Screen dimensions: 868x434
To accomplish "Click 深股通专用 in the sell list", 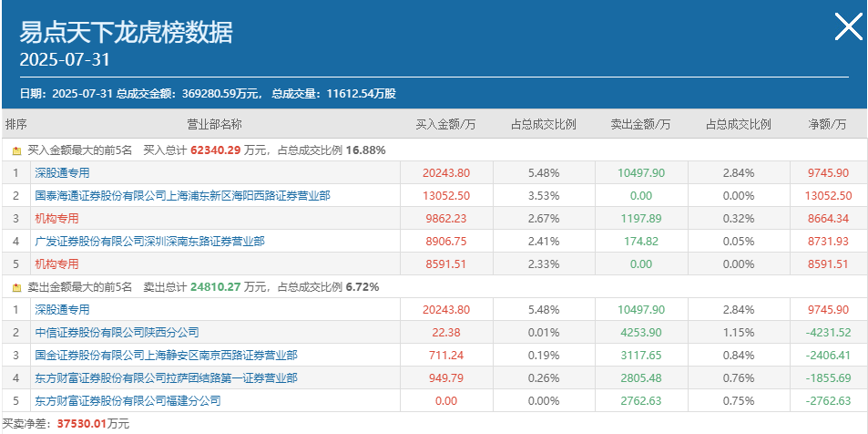I will click(62, 310).
